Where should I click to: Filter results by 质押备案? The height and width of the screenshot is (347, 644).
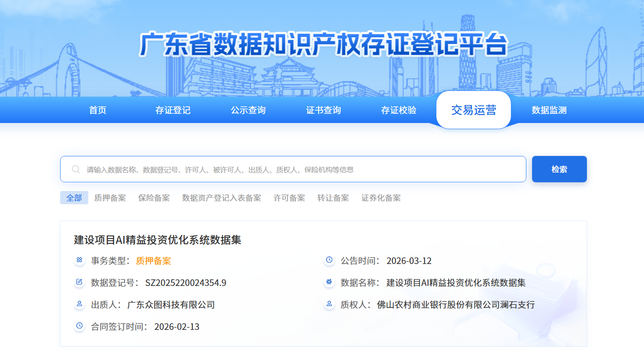coord(110,198)
